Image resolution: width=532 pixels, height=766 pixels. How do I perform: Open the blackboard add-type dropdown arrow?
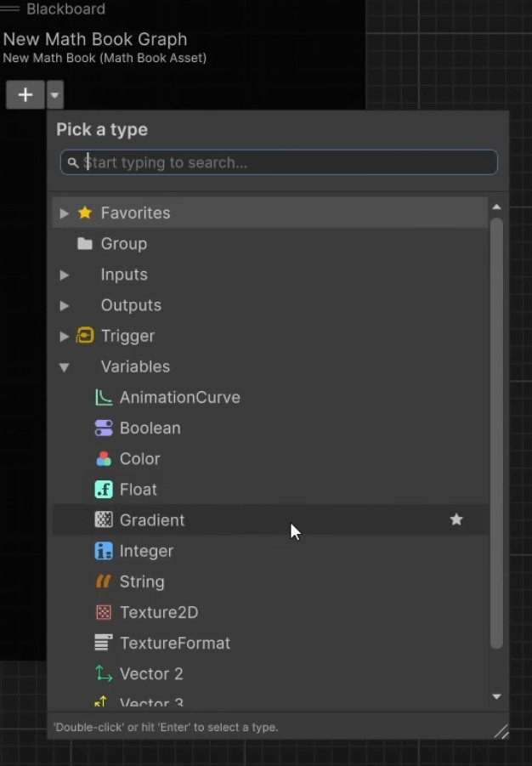(54, 94)
